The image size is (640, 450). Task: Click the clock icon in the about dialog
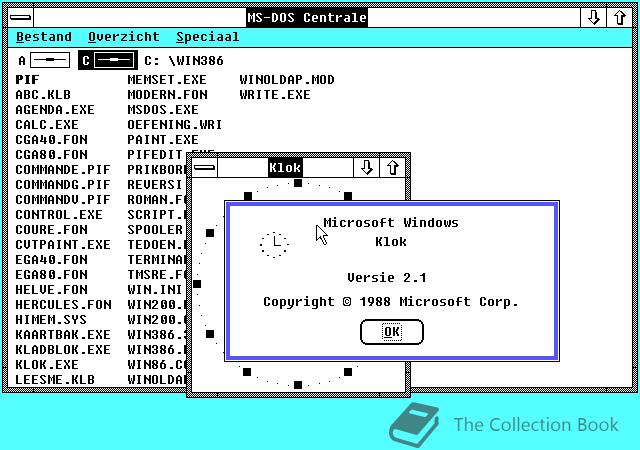pyautogui.click(x=274, y=244)
